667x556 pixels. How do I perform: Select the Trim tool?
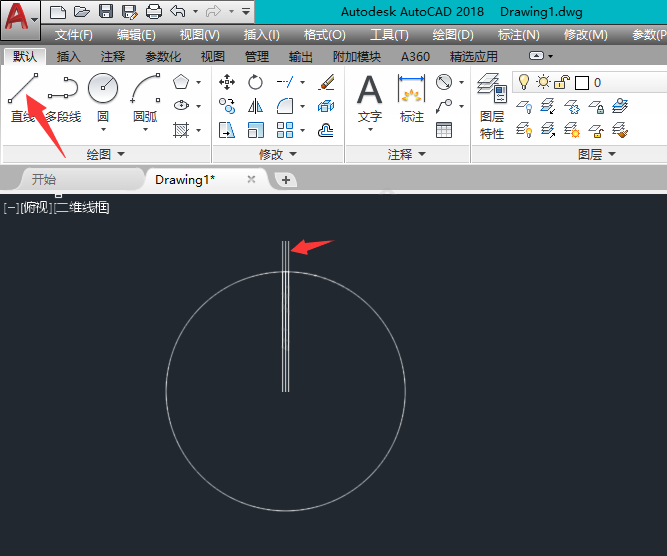pyautogui.click(x=285, y=82)
